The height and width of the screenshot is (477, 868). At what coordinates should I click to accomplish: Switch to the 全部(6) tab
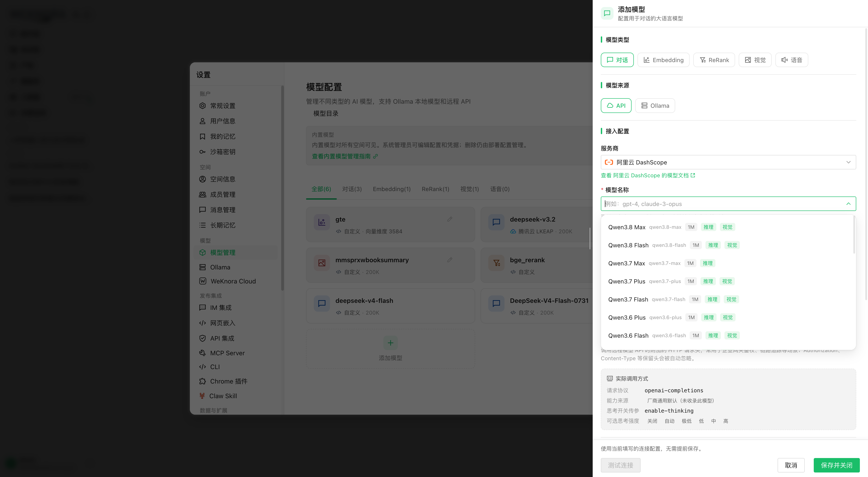click(321, 189)
